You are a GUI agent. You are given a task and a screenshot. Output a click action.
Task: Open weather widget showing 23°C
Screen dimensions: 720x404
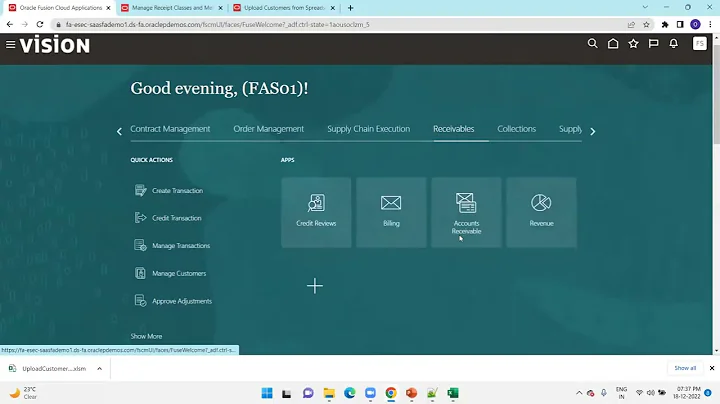24,393
